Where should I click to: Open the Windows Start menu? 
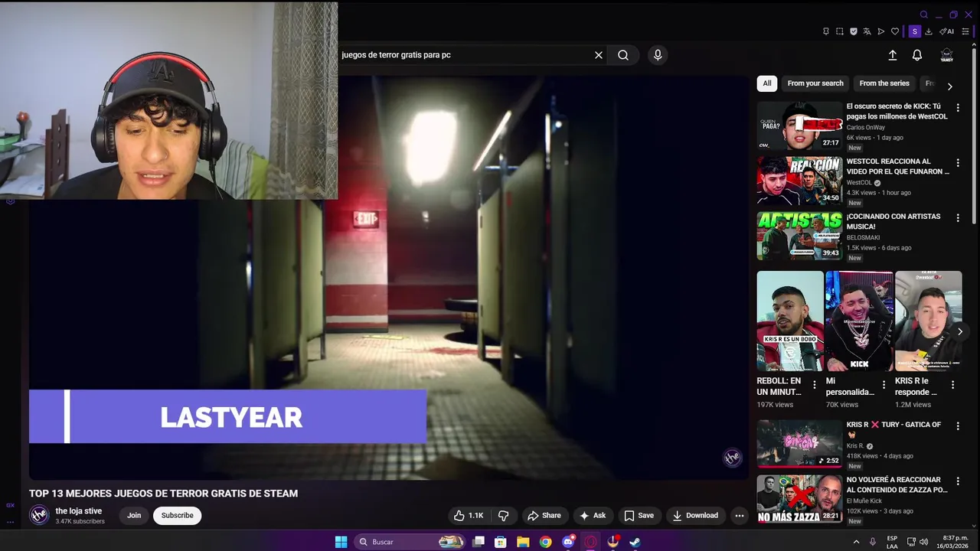(x=341, y=542)
